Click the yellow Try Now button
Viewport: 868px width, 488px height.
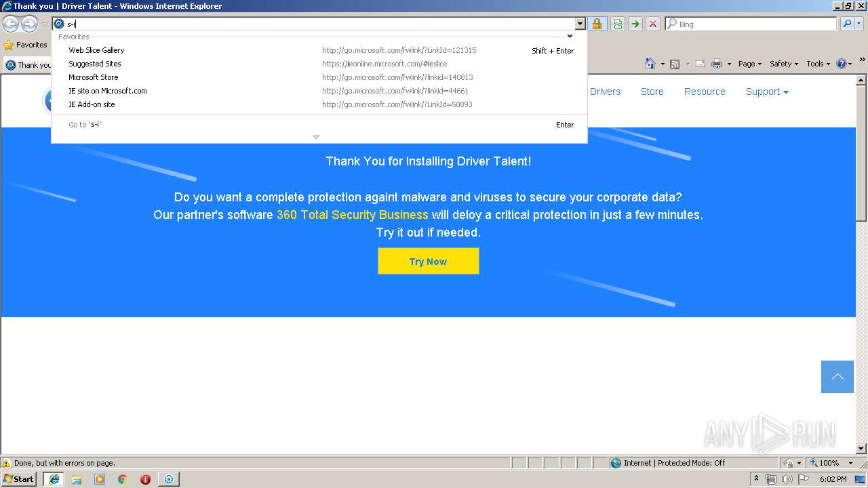coord(428,261)
